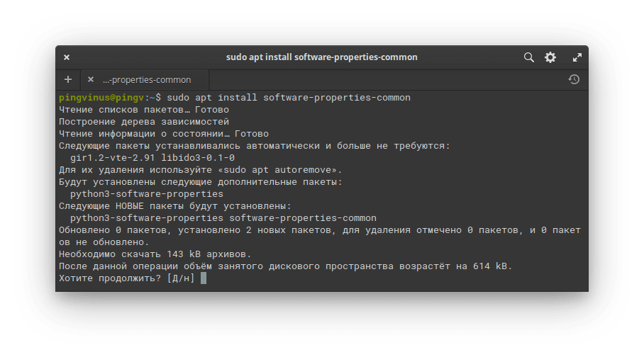644x357 pixels.
Task: Click 'Следующие НОВЫЕ пакеты будут установлены:' line
Action: point(175,206)
